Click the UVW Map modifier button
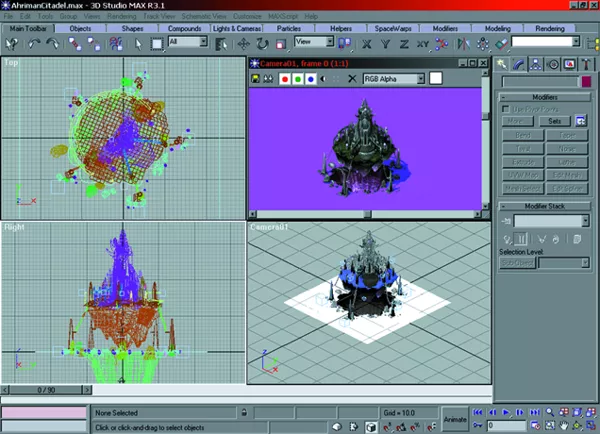Screen dimensions: 600x434 point(523,175)
